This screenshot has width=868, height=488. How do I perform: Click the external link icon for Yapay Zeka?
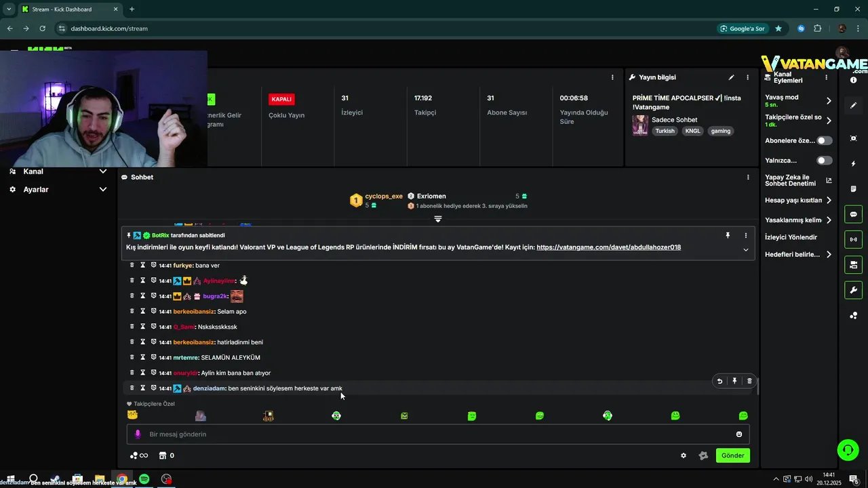(x=829, y=180)
